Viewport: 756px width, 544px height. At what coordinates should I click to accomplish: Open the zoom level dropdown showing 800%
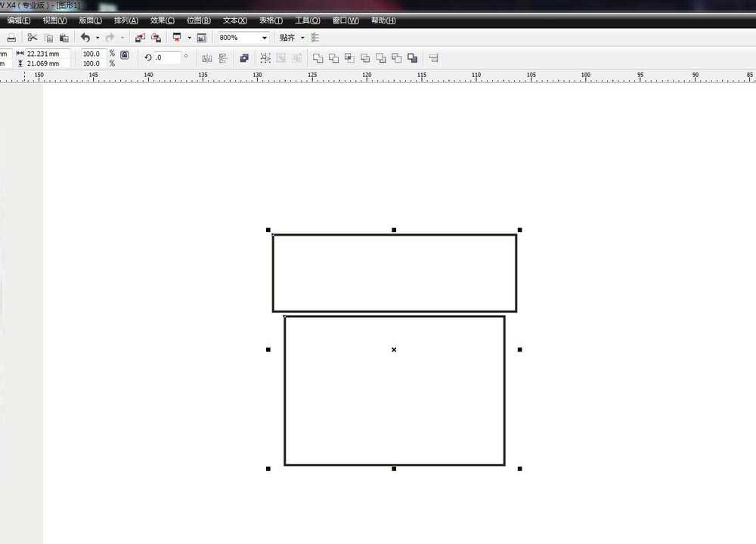point(262,37)
